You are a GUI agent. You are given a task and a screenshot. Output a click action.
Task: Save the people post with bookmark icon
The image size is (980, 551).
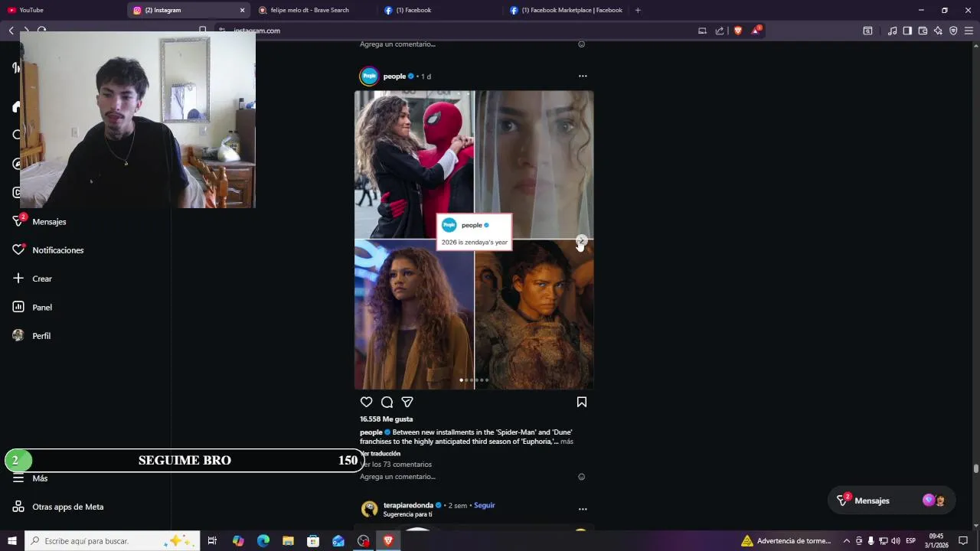click(x=581, y=402)
